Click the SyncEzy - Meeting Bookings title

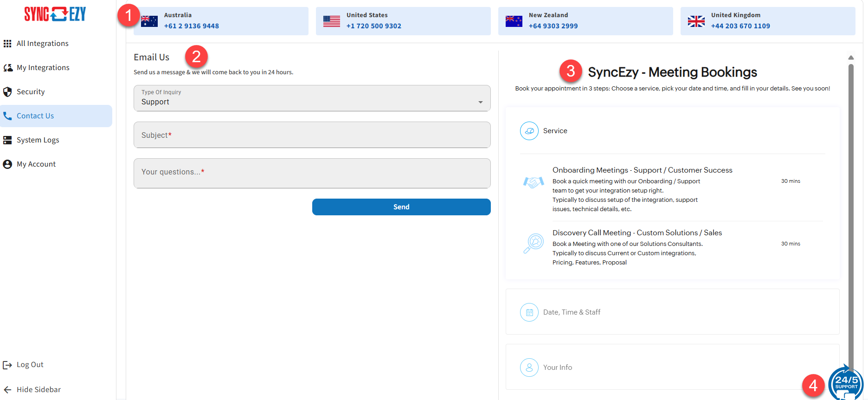coord(672,72)
